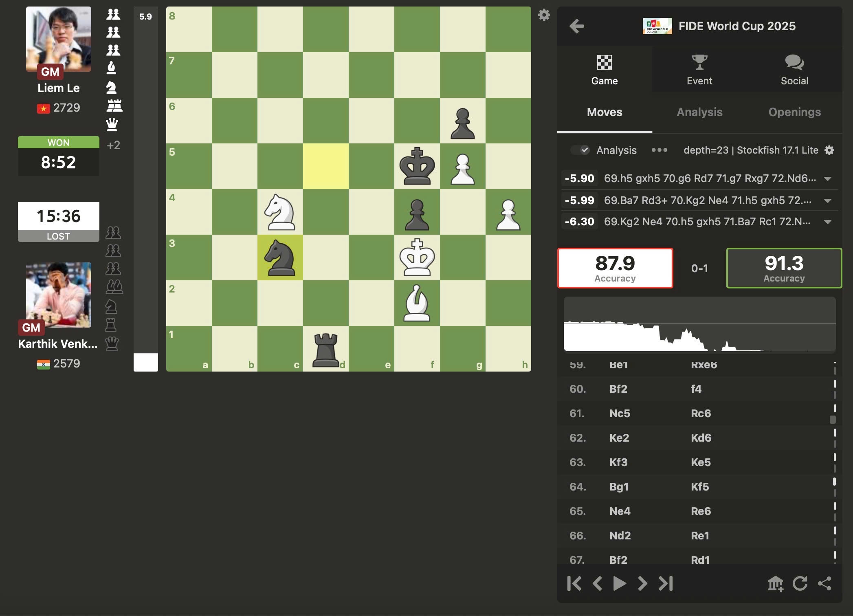The image size is (853, 616).
Task: Click the reload/flip arrow icon
Action: 800,583
